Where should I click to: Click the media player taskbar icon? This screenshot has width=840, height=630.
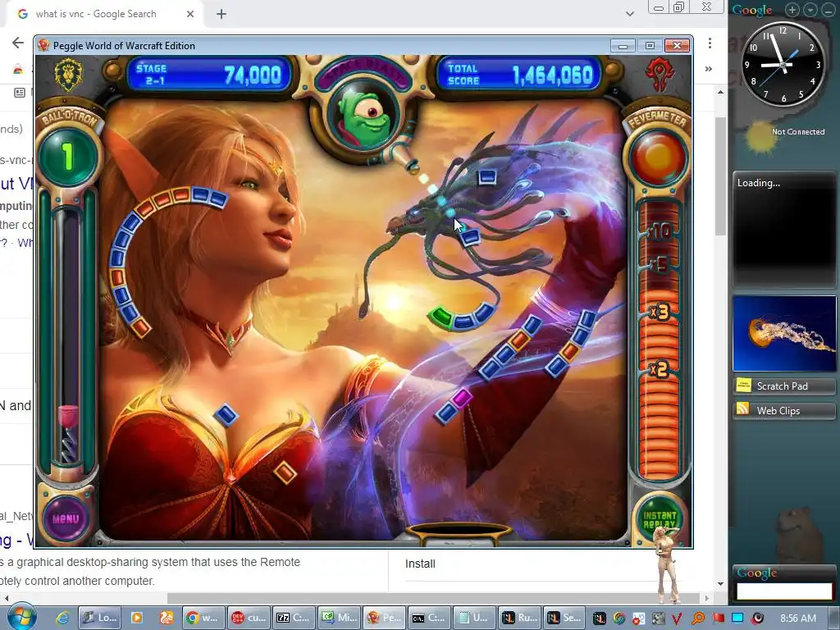pyautogui.click(x=137, y=618)
